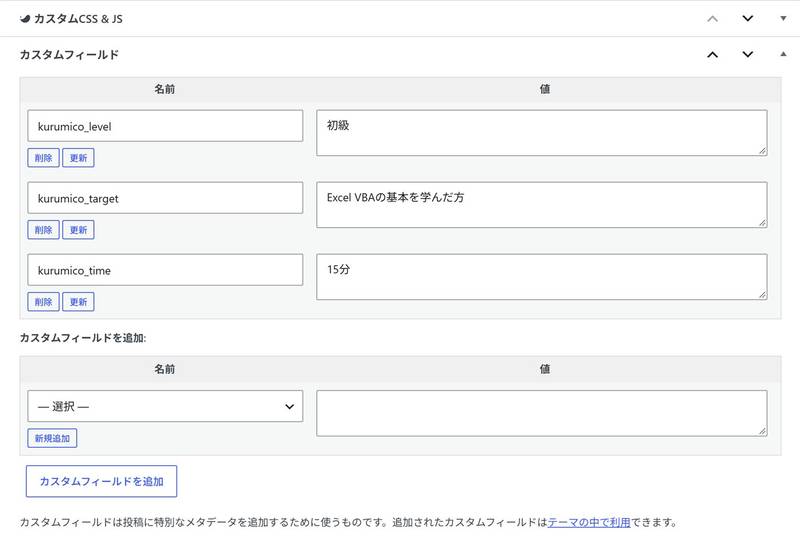Click the カスタムフィールドを追加 button
Viewport: 800px width, 538px height.
click(x=102, y=481)
